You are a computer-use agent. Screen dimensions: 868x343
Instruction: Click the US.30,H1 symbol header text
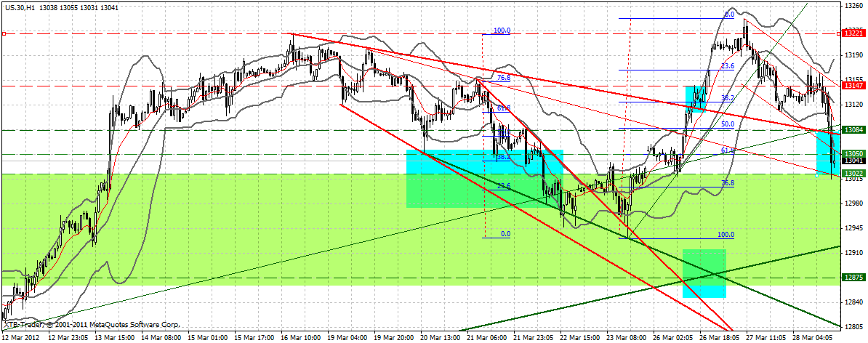tap(20, 8)
